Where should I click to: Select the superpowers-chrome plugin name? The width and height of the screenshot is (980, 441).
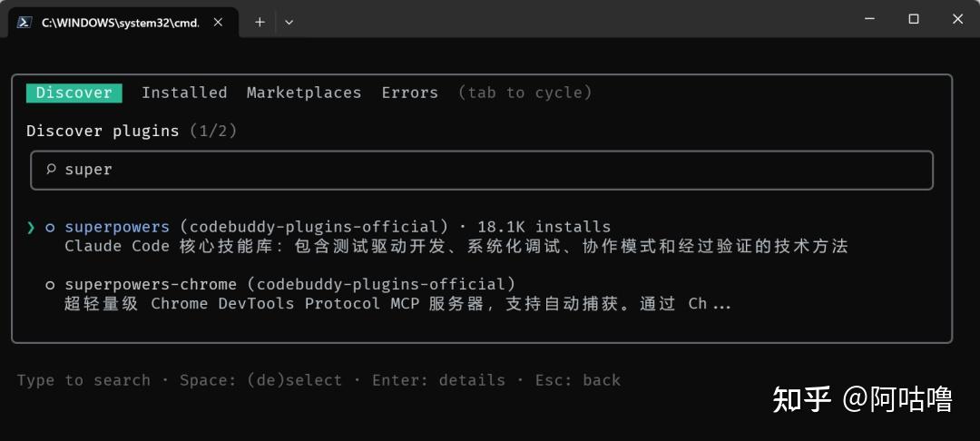tap(151, 285)
